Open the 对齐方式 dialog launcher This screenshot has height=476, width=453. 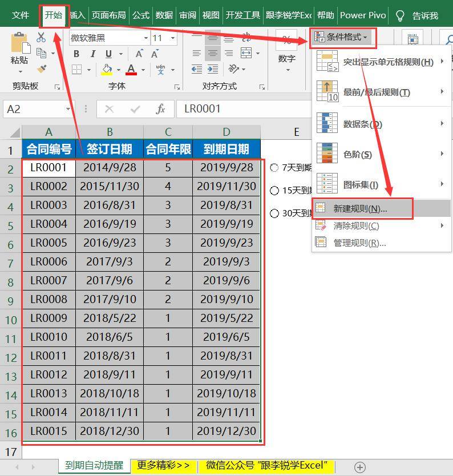[262, 87]
